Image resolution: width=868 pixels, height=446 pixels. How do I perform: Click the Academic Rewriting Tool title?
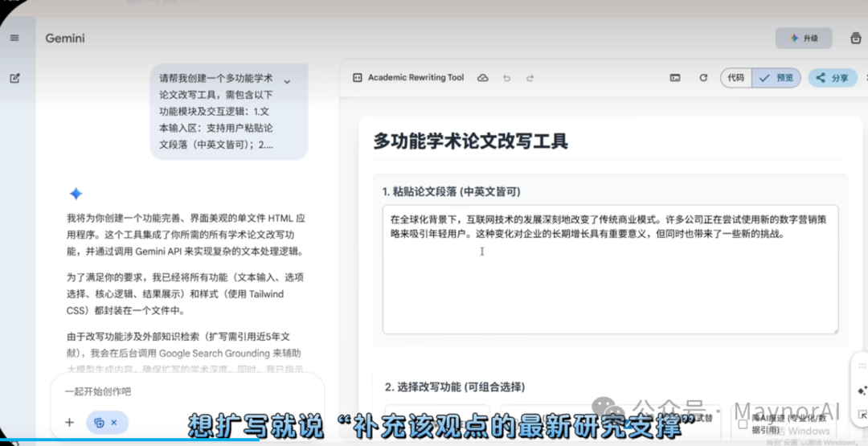tap(416, 77)
